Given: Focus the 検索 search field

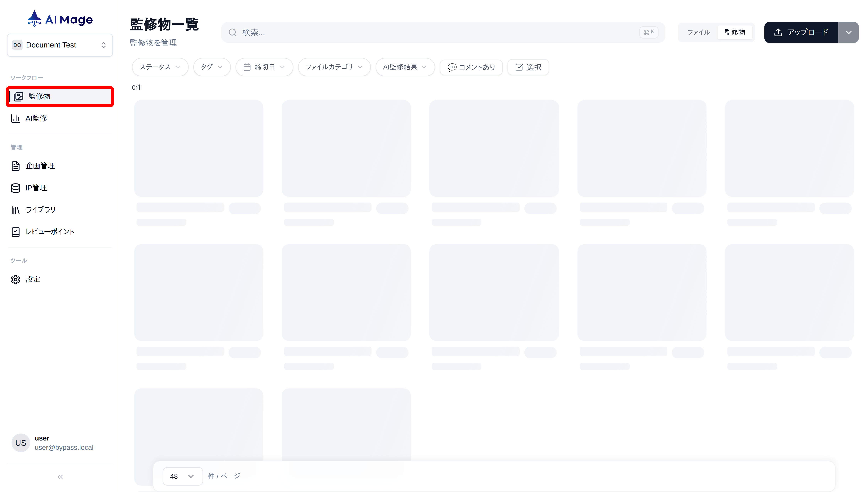Looking at the screenshot, I should point(439,32).
